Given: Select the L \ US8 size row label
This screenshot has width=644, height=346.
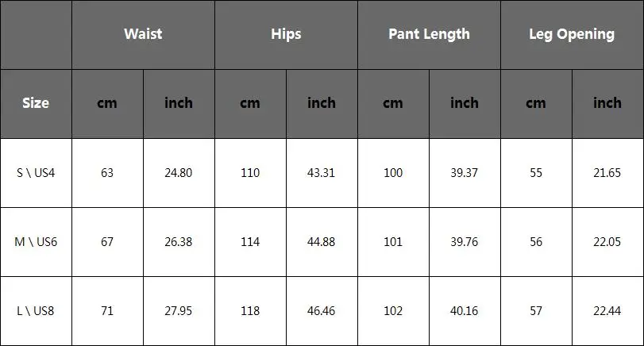Looking at the screenshot, I should click(36, 311).
